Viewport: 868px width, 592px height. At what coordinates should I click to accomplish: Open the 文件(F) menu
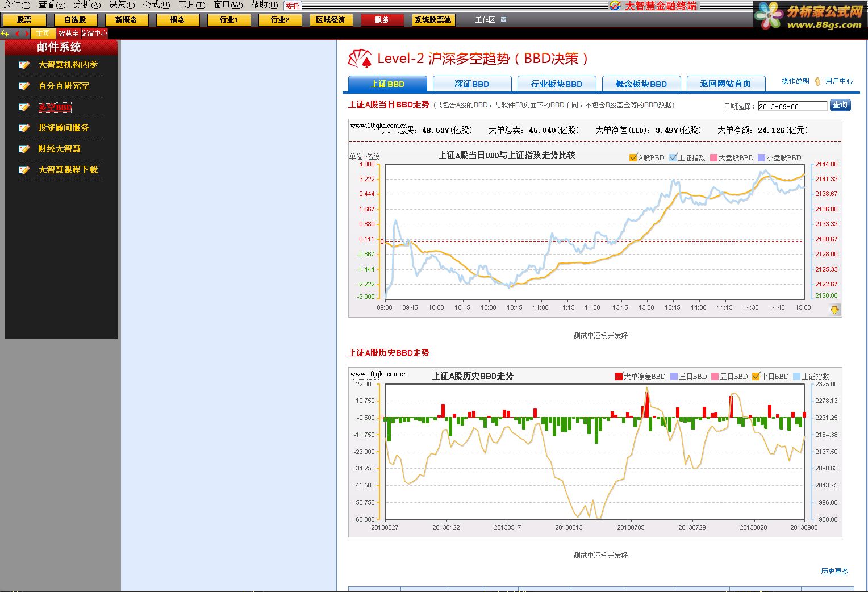tap(17, 5)
